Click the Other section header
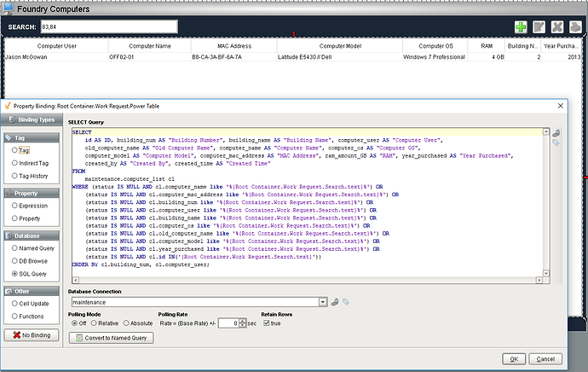Viewport: 588px width, 372px height. (32, 291)
